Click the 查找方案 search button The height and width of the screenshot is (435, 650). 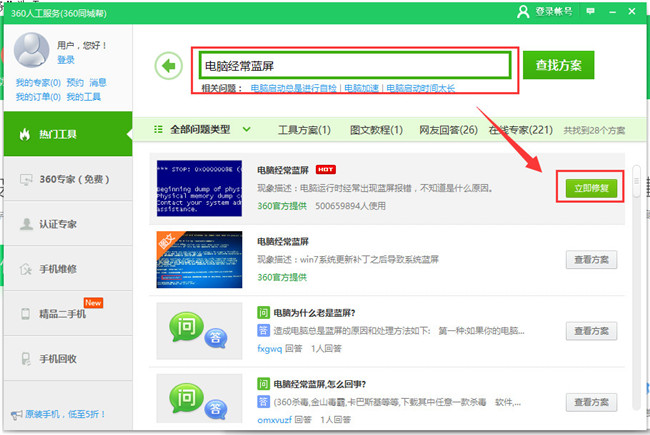pyautogui.click(x=558, y=65)
